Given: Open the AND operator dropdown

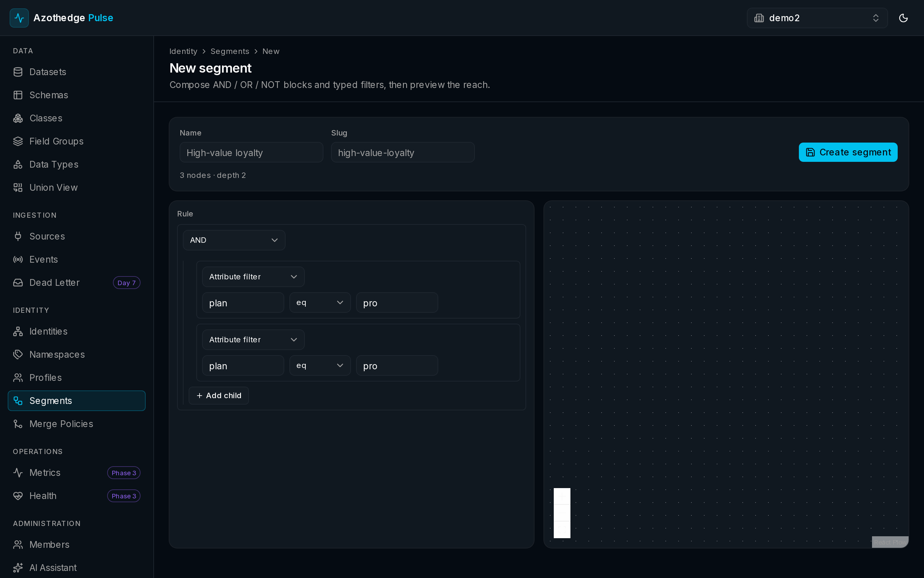Looking at the screenshot, I should click(234, 240).
